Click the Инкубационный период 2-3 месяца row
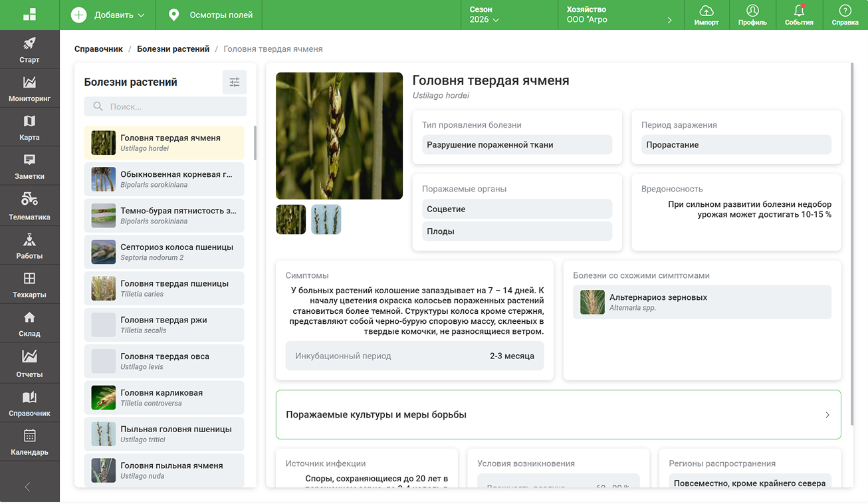This screenshot has height=504, width=868. (415, 356)
